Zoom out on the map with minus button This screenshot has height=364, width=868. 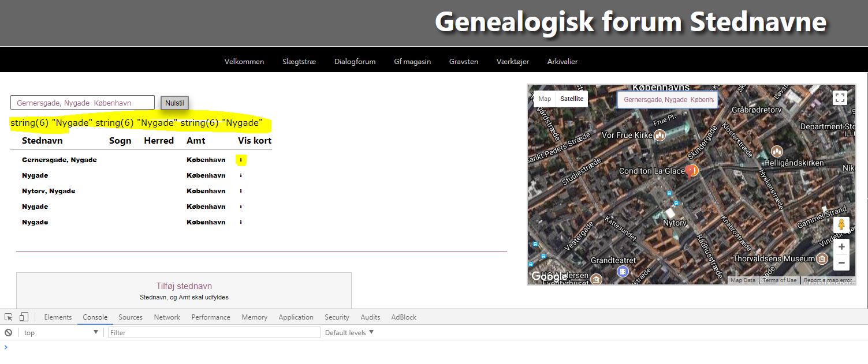tap(841, 262)
